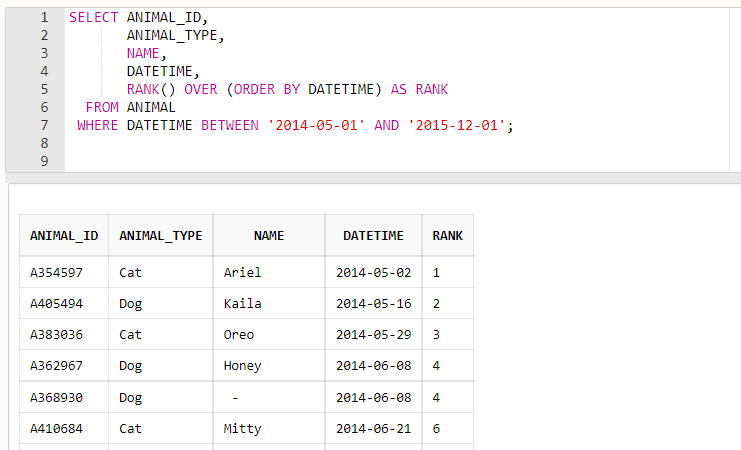Screen dimensions: 741x450
Task: Click the name Mitty
Action: (242, 429)
